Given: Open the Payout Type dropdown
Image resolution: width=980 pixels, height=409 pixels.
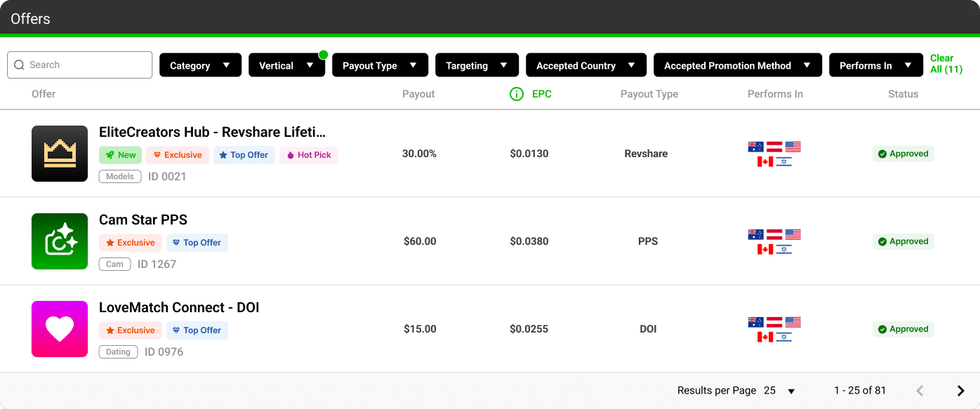Looking at the screenshot, I should 380,65.
